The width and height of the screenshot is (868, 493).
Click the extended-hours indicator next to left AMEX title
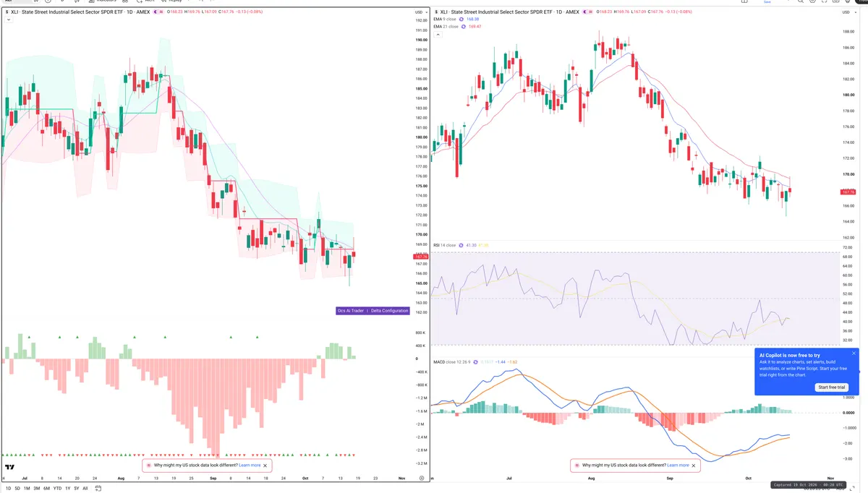(155, 12)
